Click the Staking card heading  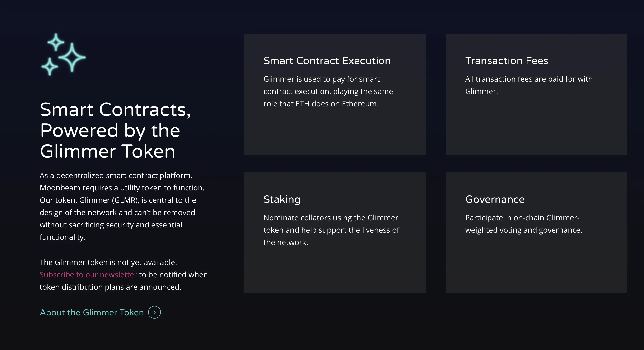click(282, 199)
